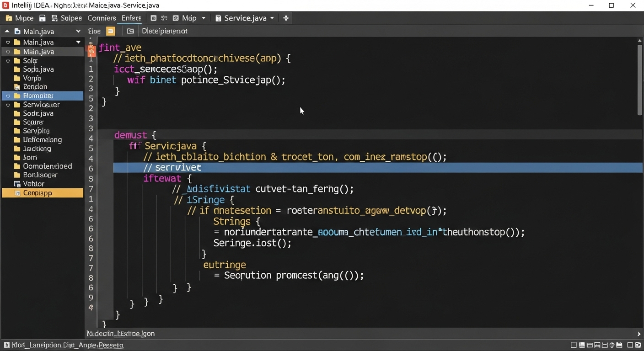The image size is (644, 351).
Task: Click the vertical scrollbar thumb in editor
Action: coord(639,80)
